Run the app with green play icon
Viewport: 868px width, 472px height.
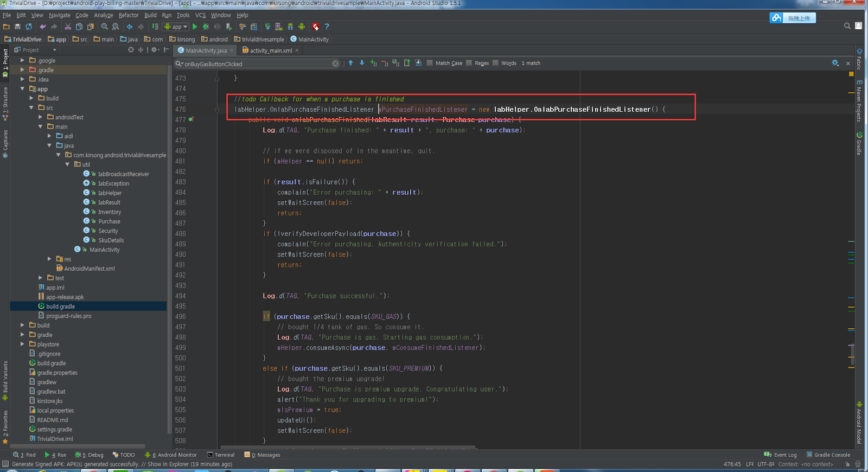pyautogui.click(x=195, y=27)
